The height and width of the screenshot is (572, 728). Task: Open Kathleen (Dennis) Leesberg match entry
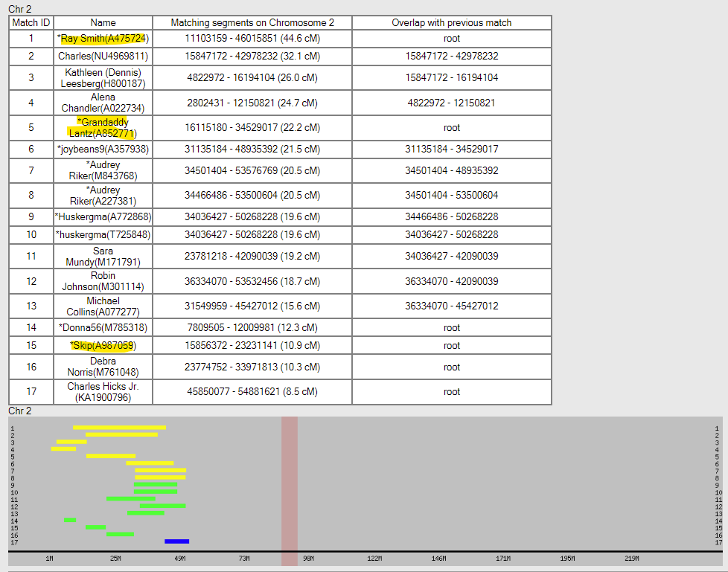tap(103, 78)
